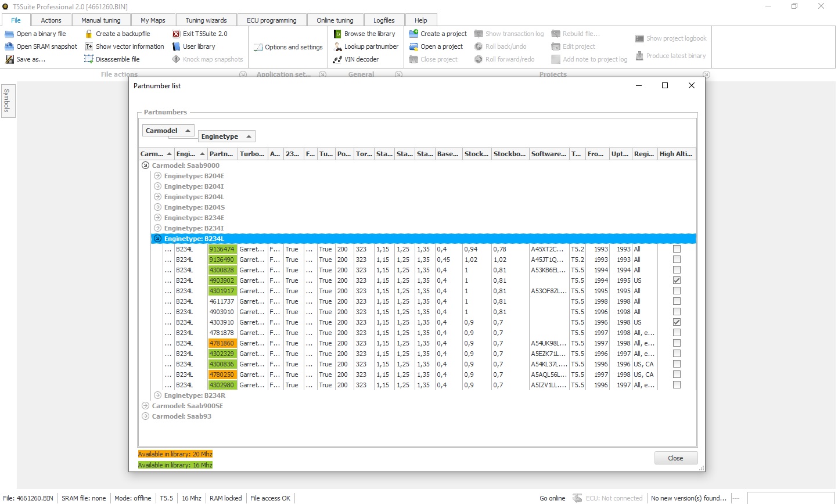The image size is (838, 504).
Task: Click the Lookup partnumber icon
Action: point(337,46)
